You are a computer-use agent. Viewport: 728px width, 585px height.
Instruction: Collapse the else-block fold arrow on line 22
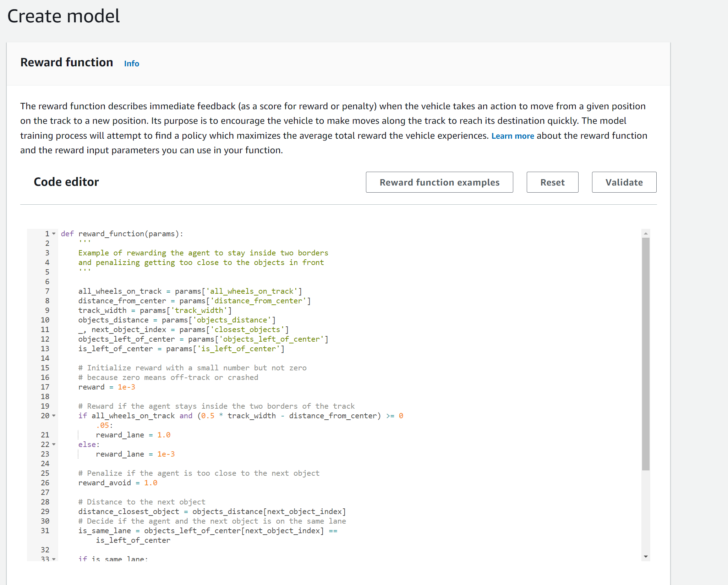pos(54,445)
